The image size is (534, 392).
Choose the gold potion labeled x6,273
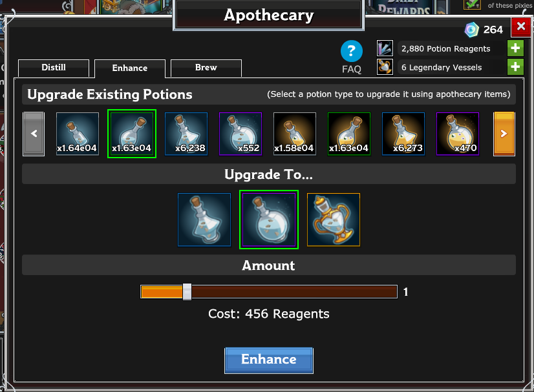tap(403, 134)
